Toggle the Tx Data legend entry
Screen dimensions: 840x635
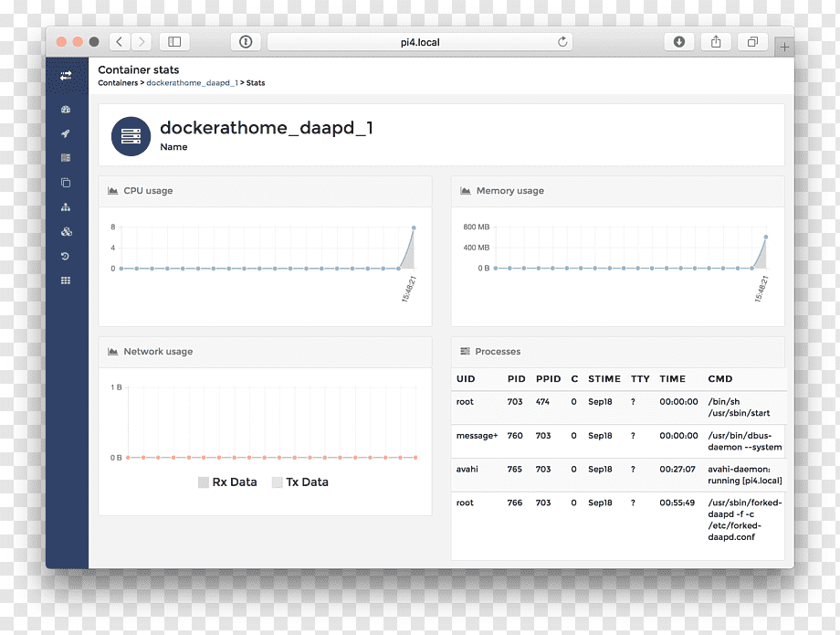click(x=300, y=482)
